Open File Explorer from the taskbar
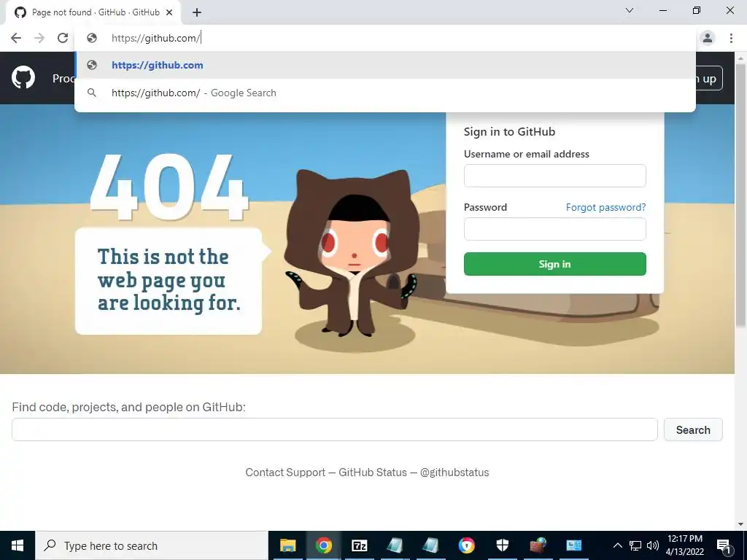 click(287, 545)
